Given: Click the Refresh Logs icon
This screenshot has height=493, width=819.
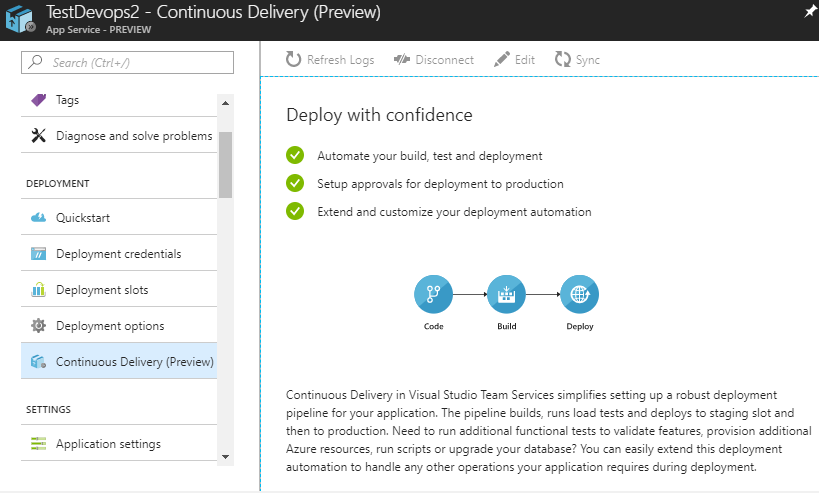Looking at the screenshot, I should [294, 60].
